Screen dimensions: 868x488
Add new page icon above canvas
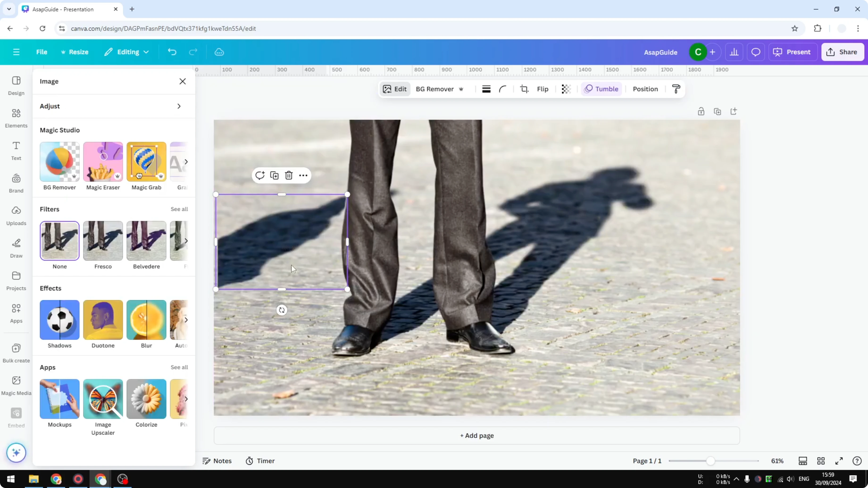[734, 112]
